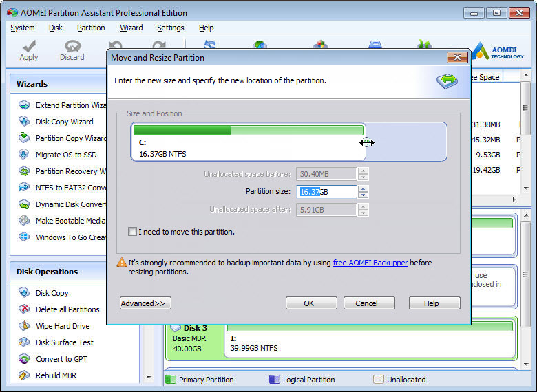Screen dimensions: 537x392
Task: Click Disk Surface Test icon
Action: 24,342
